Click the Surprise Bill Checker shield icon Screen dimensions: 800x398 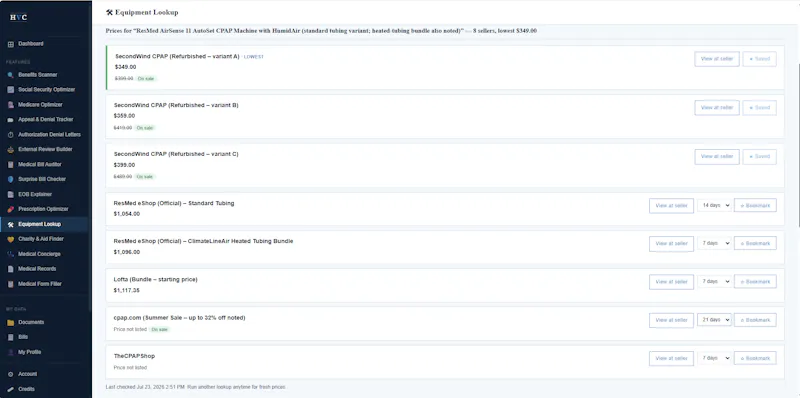tap(11, 180)
